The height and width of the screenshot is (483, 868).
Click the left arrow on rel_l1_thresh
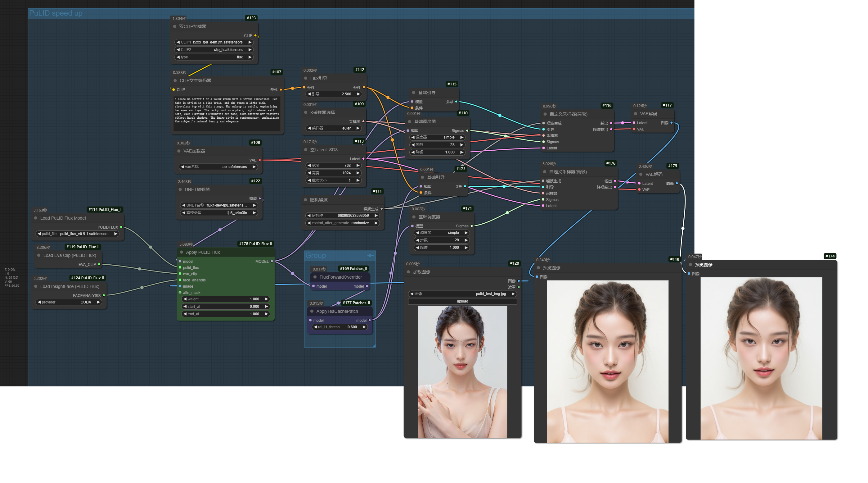tap(315, 327)
